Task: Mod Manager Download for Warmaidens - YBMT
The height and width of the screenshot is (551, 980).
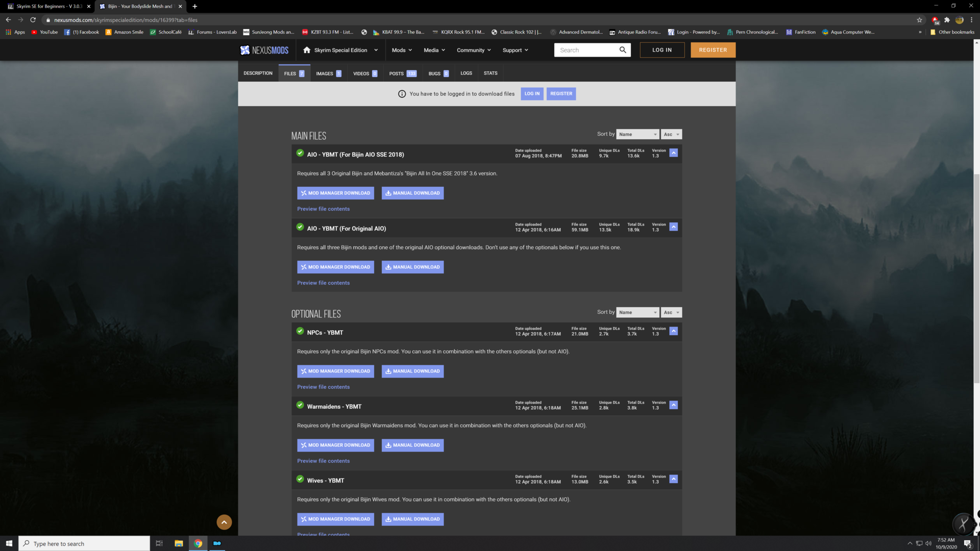Action: (x=335, y=445)
